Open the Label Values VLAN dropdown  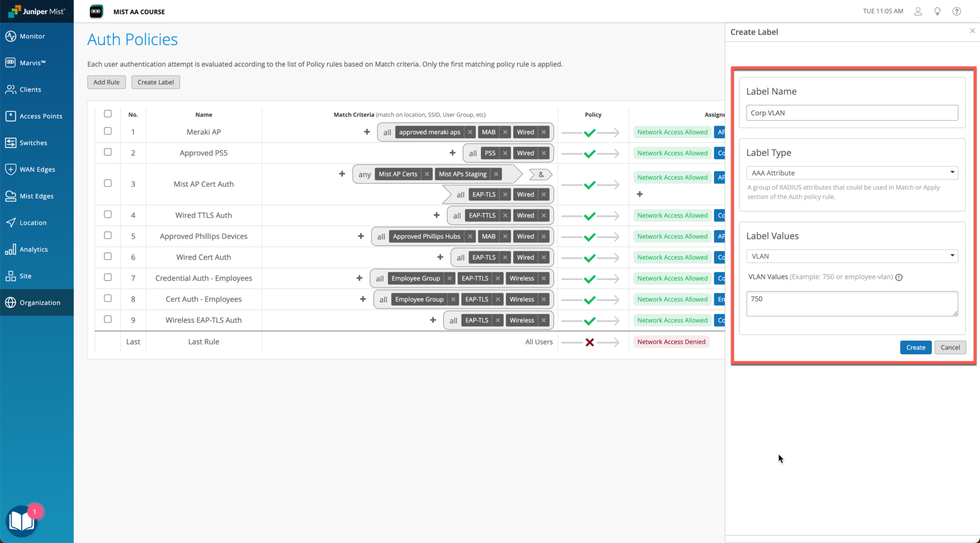pos(852,256)
